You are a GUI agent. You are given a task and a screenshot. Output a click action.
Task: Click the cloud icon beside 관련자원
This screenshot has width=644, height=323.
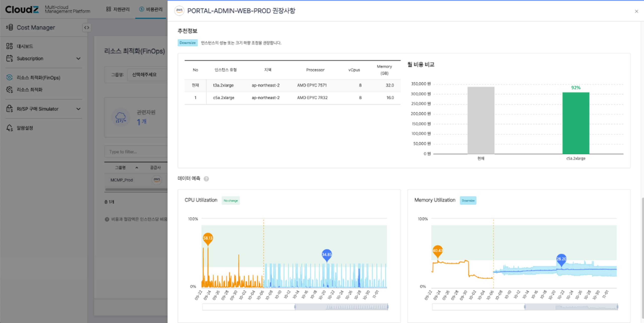point(121,117)
